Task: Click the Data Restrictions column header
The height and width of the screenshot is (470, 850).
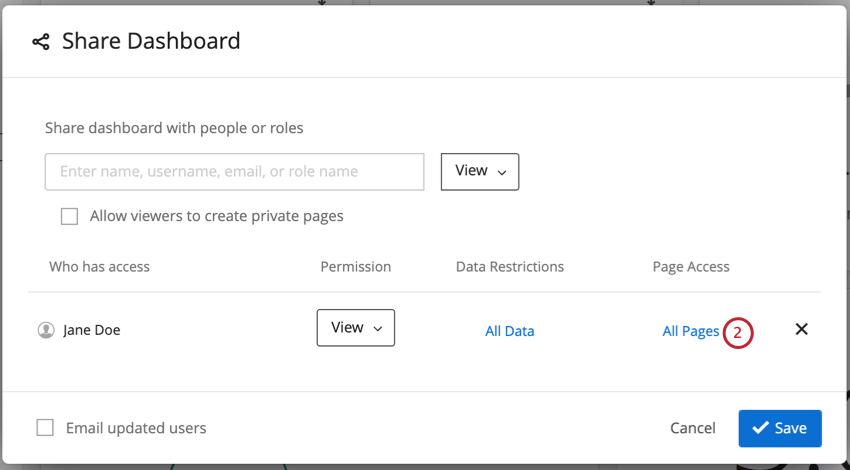Action: [x=510, y=267]
